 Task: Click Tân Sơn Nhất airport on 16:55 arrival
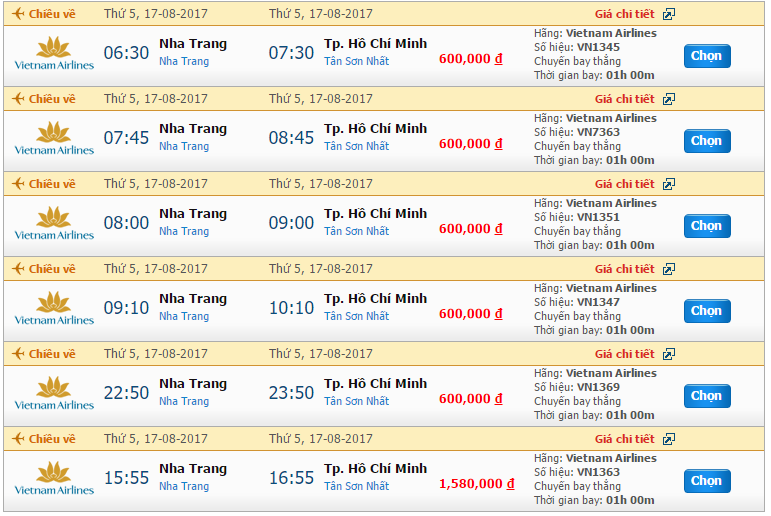coord(356,486)
